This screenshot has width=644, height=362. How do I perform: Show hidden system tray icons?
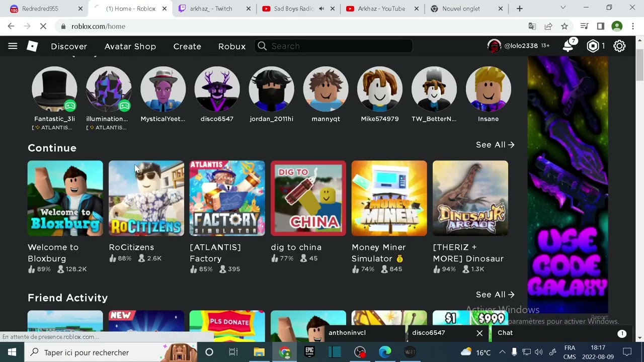pyautogui.click(x=502, y=352)
